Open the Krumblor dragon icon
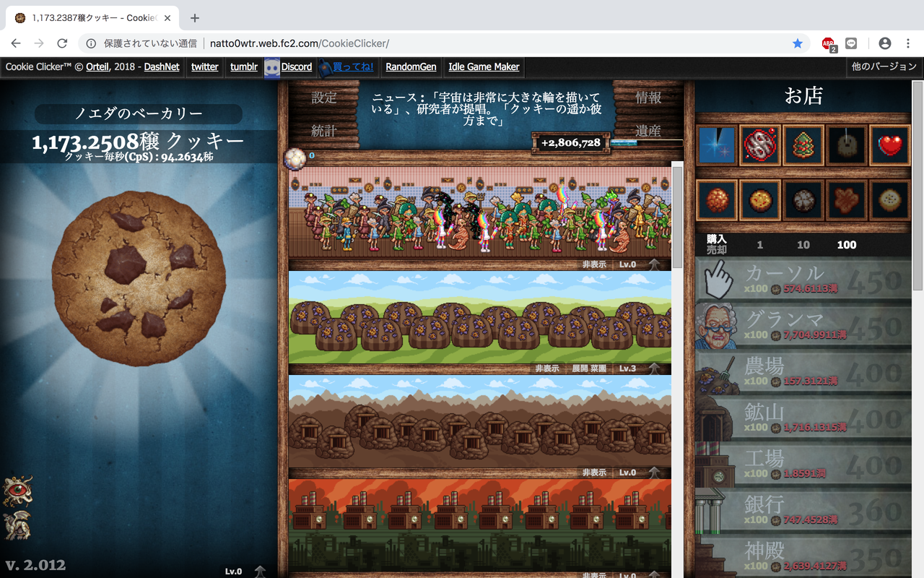The image size is (924, 578). point(17,525)
